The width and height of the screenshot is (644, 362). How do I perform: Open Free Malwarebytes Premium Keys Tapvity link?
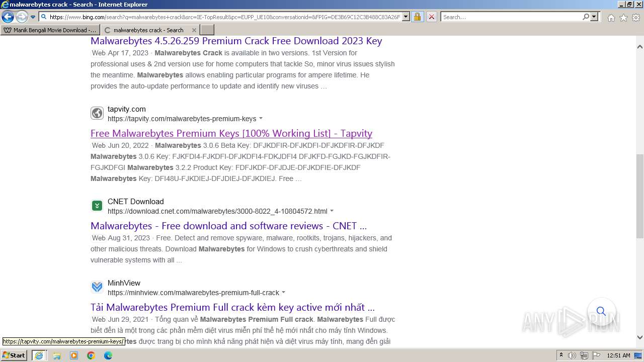(x=231, y=133)
